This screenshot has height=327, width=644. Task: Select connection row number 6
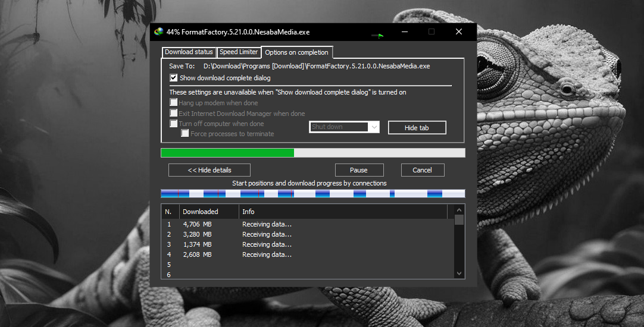(x=308, y=275)
